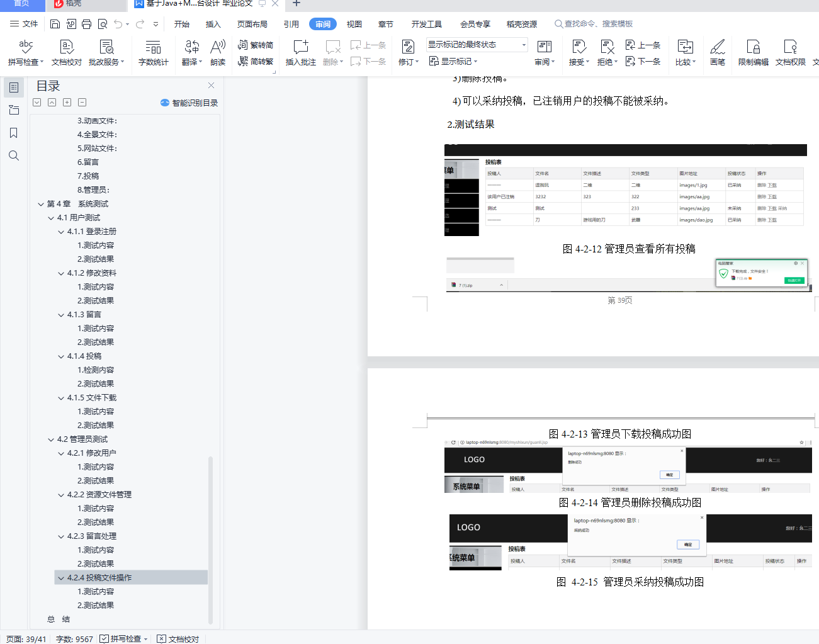This screenshot has height=644, width=819.
Task: Save the document with the save icon
Action: point(55,24)
